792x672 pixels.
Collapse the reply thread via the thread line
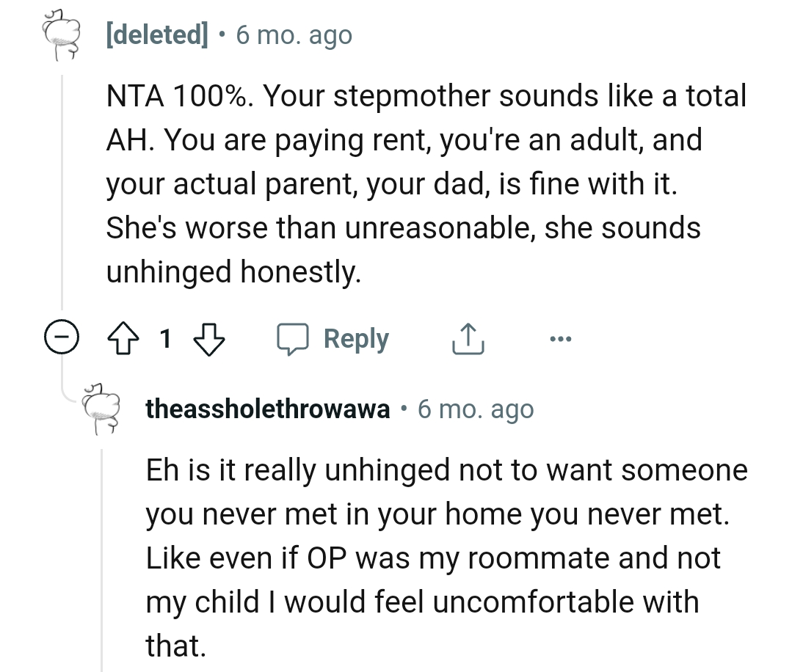coord(101,550)
